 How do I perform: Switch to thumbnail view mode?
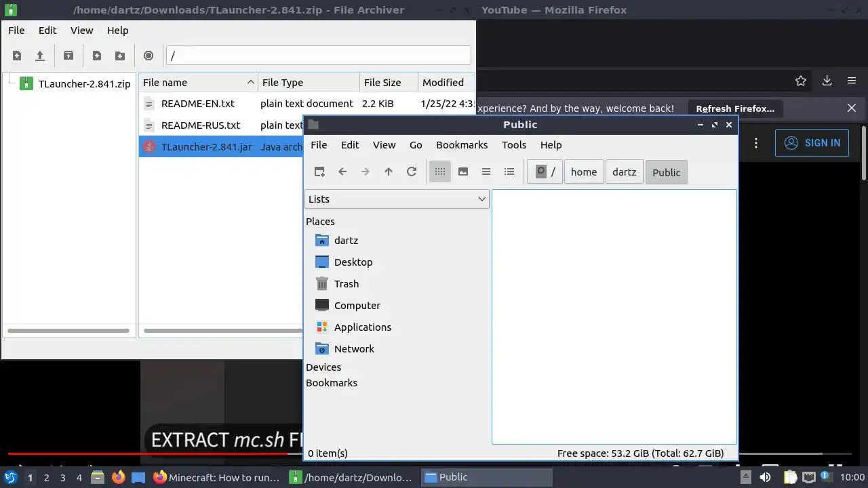click(x=463, y=171)
